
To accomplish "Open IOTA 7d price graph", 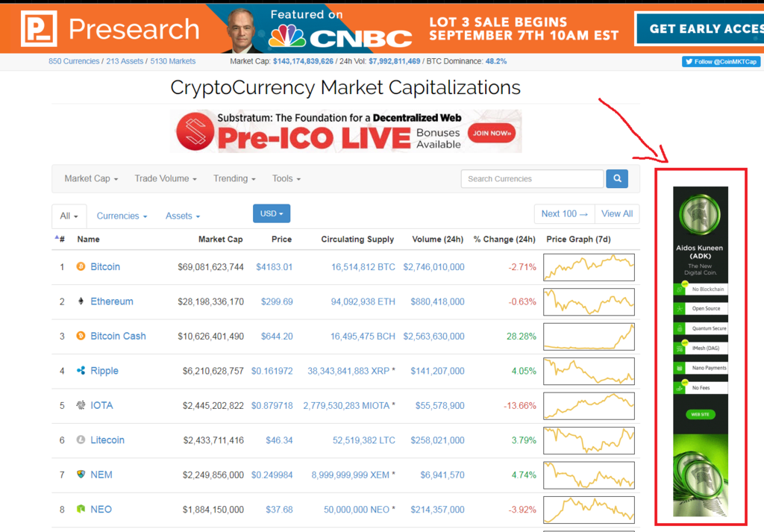I will point(589,405).
